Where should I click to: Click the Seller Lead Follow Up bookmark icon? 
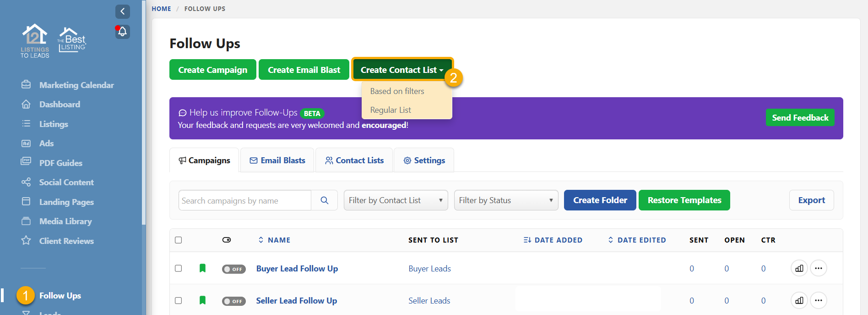pyautogui.click(x=202, y=300)
